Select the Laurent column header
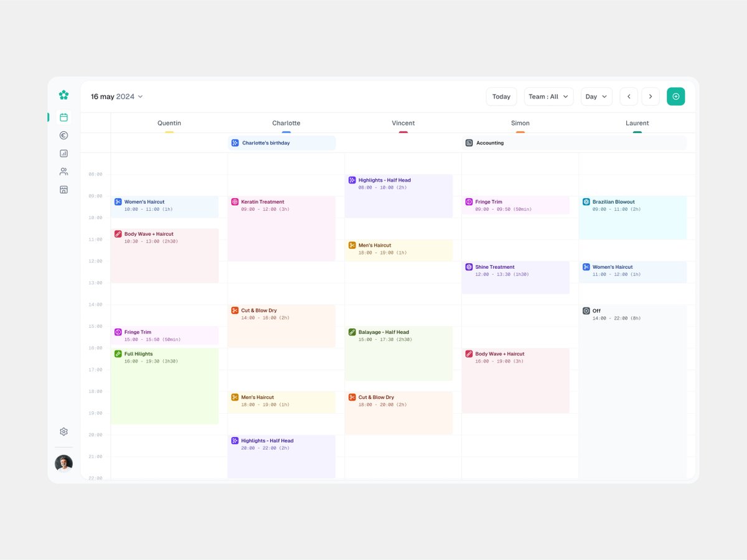747x560 pixels. pos(637,123)
